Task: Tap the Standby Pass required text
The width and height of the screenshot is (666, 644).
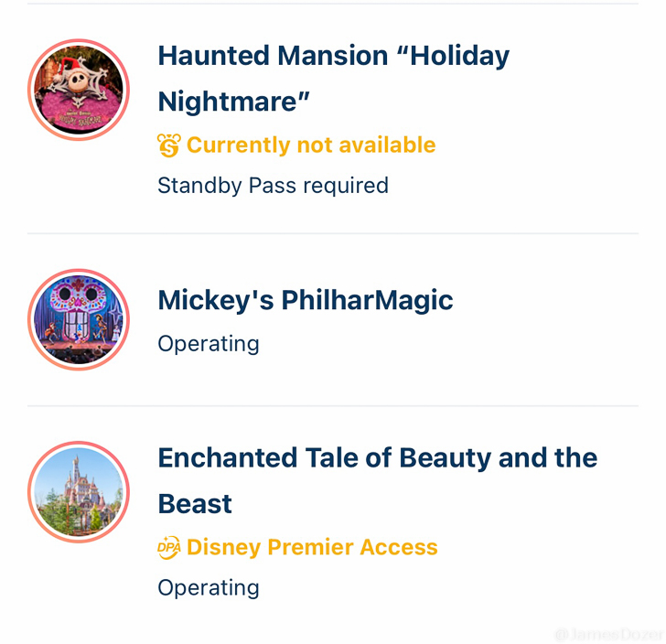Action: [x=274, y=186]
